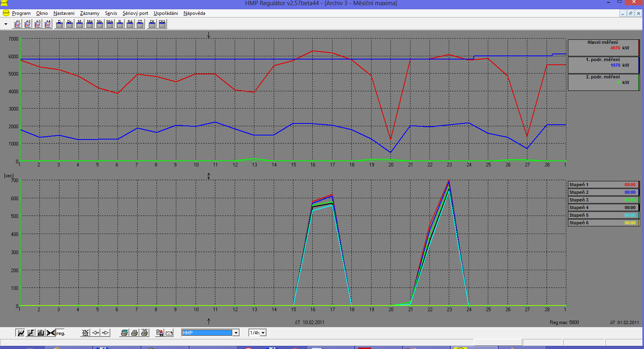Switch to line graph mode

[x=21, y=333]
